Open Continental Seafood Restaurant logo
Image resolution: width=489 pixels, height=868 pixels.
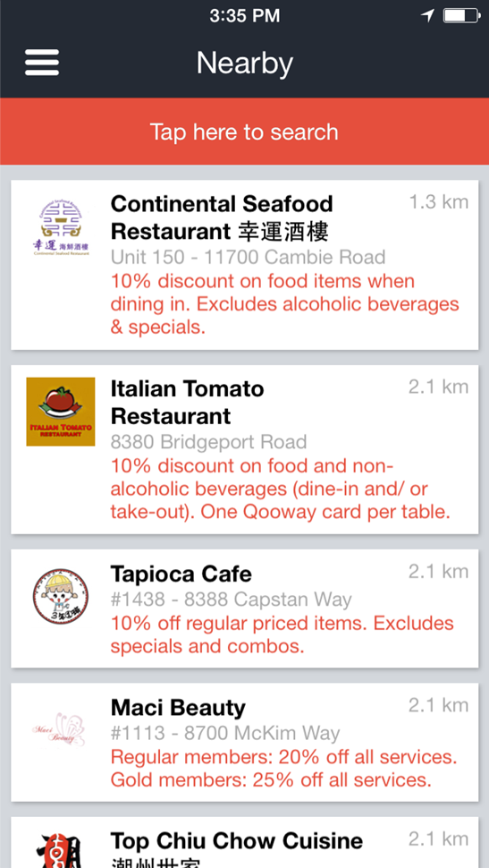61,227
